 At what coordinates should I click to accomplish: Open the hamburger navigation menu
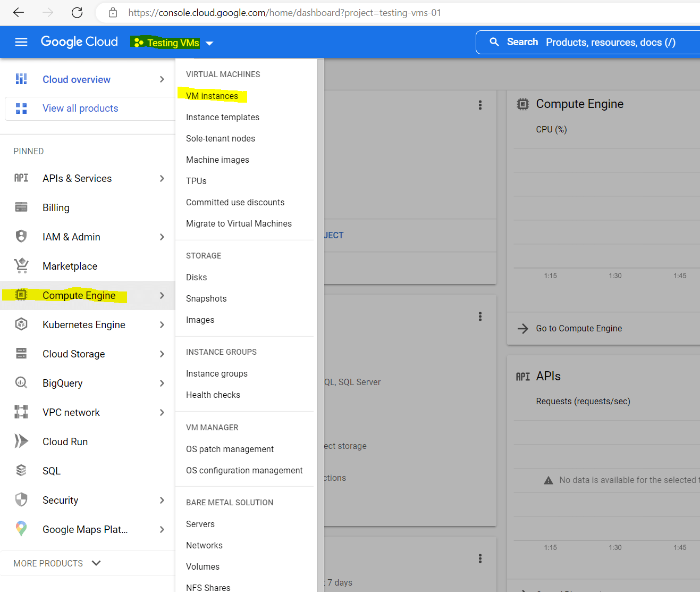click(x=21, y=42)
